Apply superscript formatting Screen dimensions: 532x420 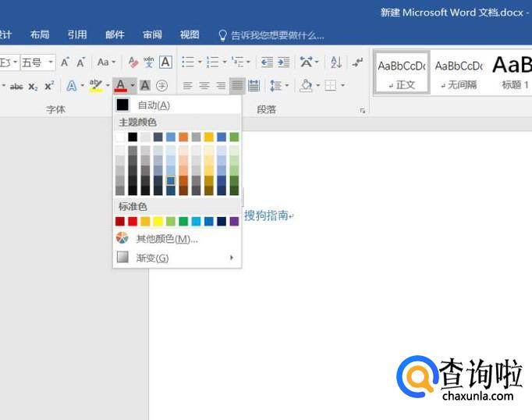tap(48, 86)
